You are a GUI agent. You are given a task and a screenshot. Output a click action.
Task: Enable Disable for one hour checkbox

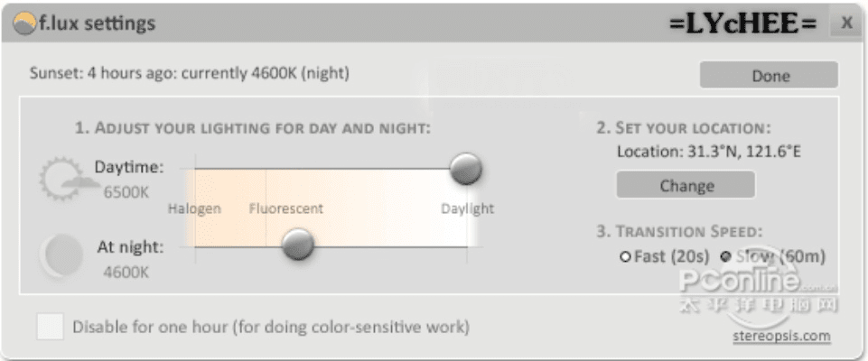pos(50,326)
